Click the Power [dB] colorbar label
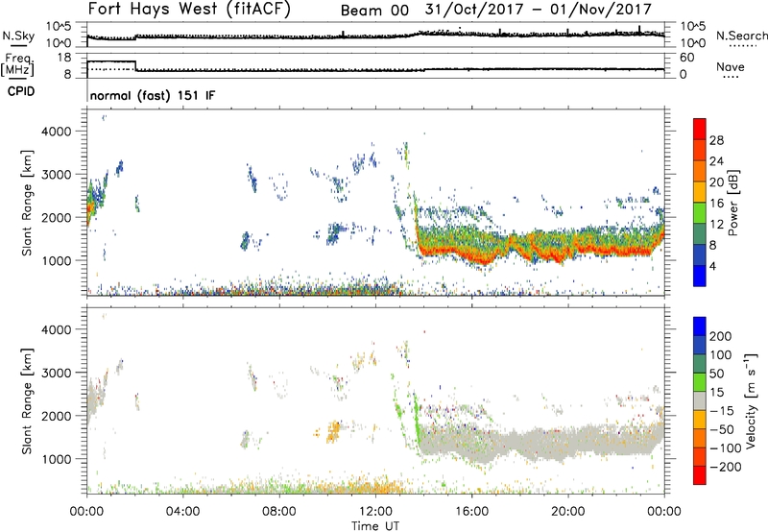Viewport: 768px width, 532px height. [x=732, y=203]
